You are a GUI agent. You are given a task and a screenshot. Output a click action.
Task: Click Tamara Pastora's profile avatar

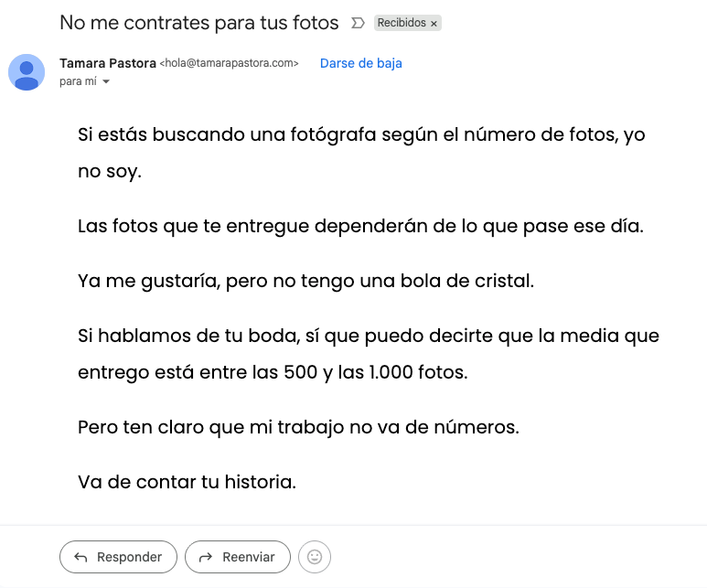(27, 72)
